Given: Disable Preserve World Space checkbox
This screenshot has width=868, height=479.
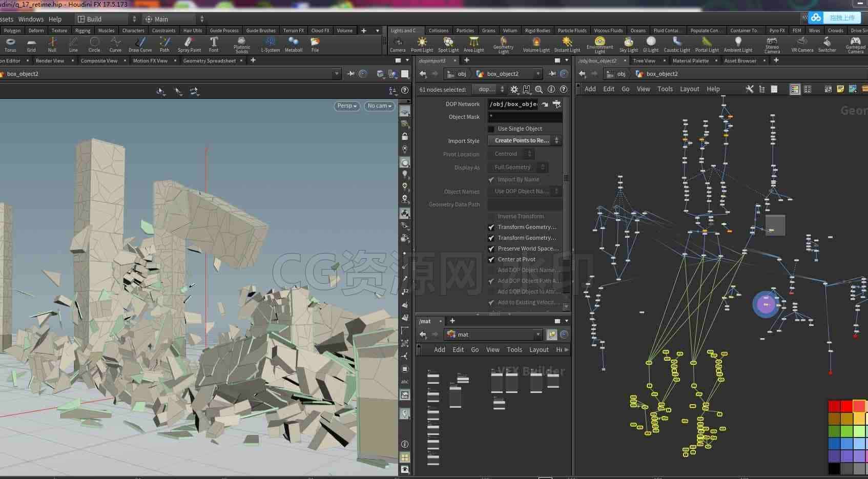Looking at the screenshot, I should click(x=491, y=249).
